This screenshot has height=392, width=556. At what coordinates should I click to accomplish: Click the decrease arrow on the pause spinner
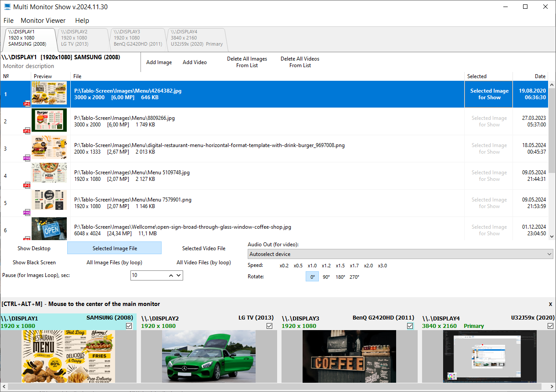[178, 275]
